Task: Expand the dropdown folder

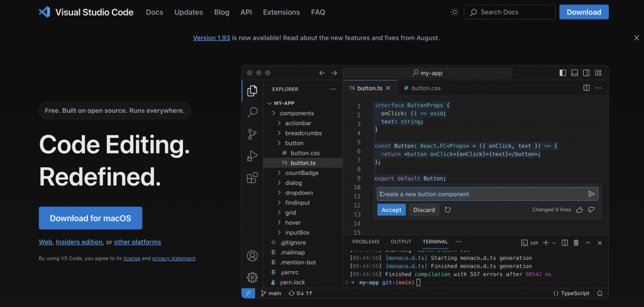Action: 279,193
